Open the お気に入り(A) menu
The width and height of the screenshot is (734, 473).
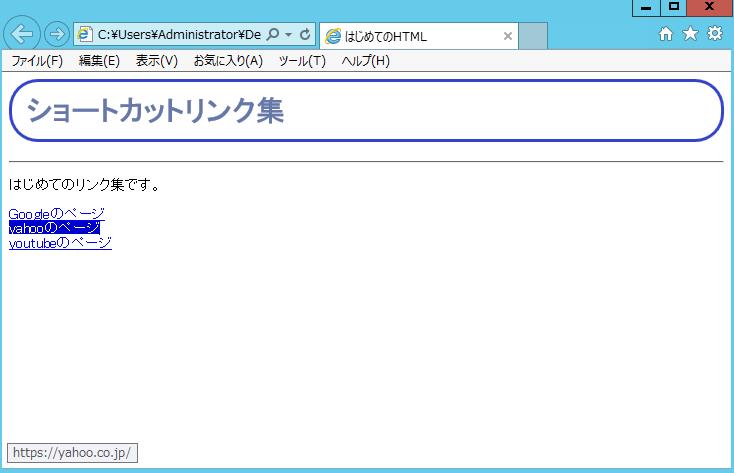click(x=228, y=61)
